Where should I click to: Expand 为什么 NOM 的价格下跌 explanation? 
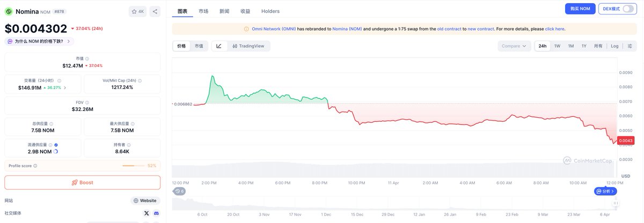coord(39,41)
